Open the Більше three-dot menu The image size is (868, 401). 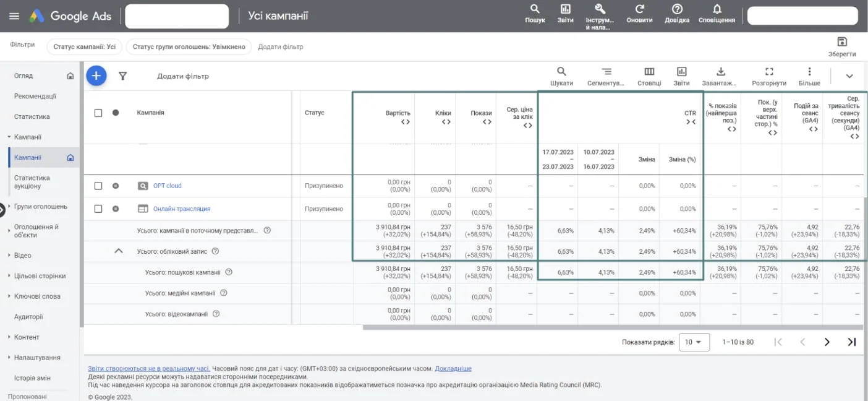point(809,76)
